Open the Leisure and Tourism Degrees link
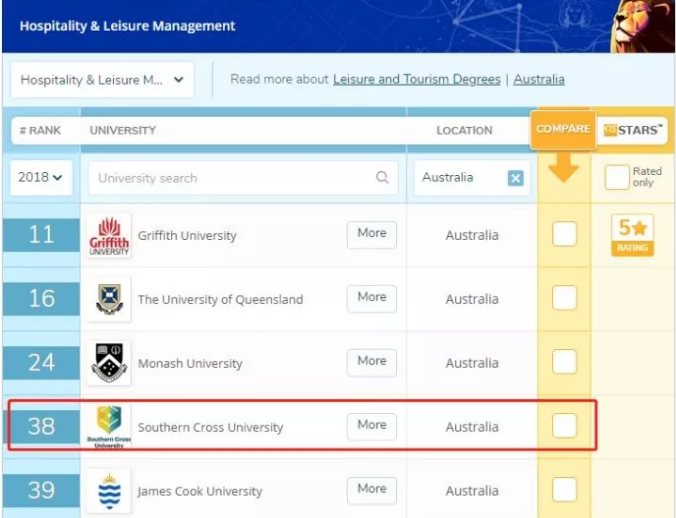Viewport: 676px width, 518px height. point(417,79)
